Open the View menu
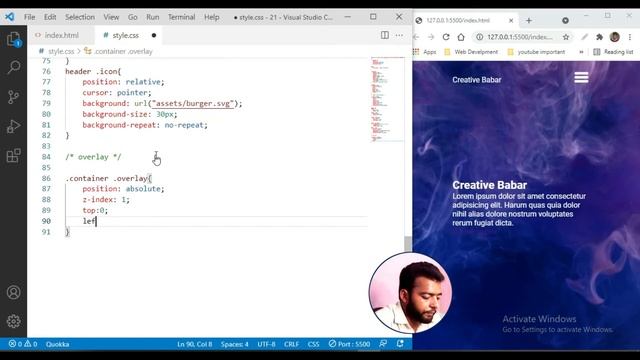 click(x=111, y=17)
